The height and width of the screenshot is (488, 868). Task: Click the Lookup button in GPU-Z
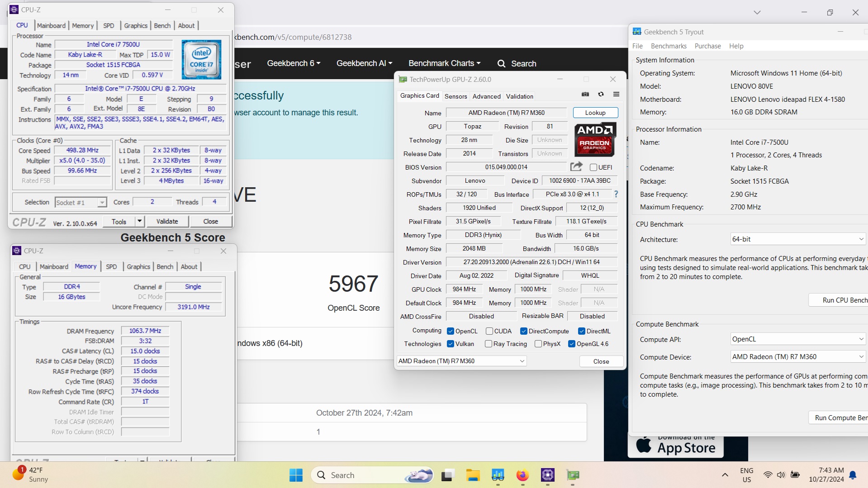click(x=595, y=113)
